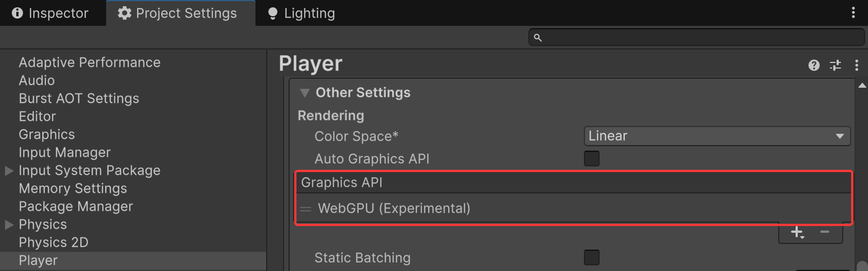
Task: Add a Graphics API with plus button
Action: [797, 232]
